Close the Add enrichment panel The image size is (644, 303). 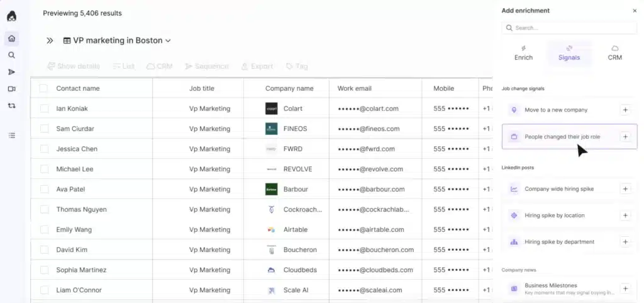pos(635,11)
